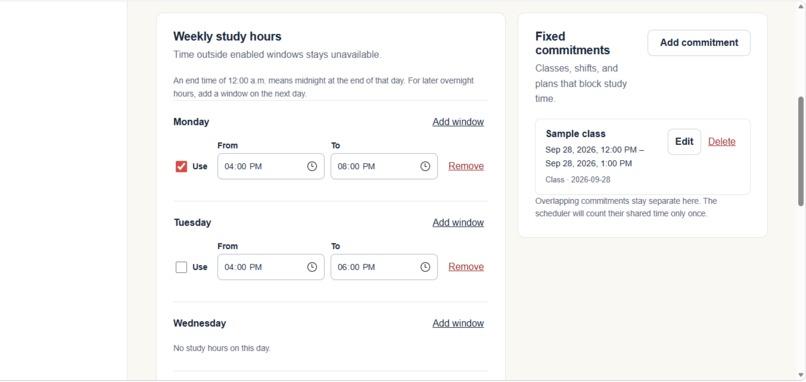This screenshot has height=382, width=806.
Task: Remove the Monday study window
Action: (466, 166)
